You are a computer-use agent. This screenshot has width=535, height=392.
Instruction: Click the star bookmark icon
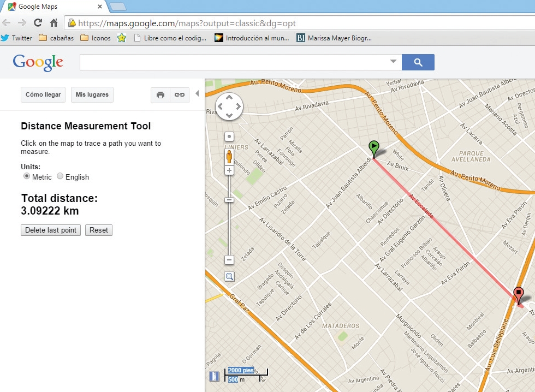pos(122,38)
